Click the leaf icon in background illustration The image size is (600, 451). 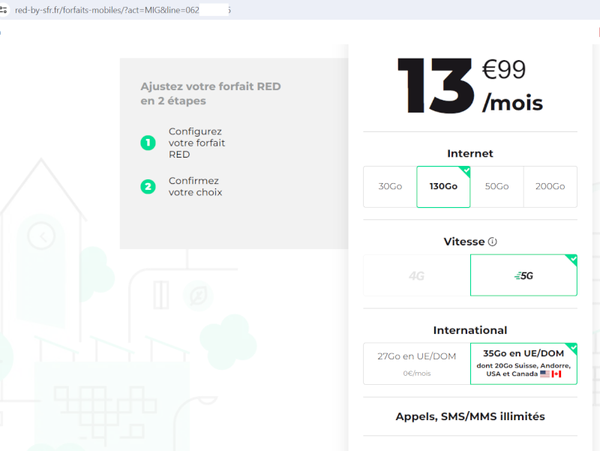pos(198,295)
